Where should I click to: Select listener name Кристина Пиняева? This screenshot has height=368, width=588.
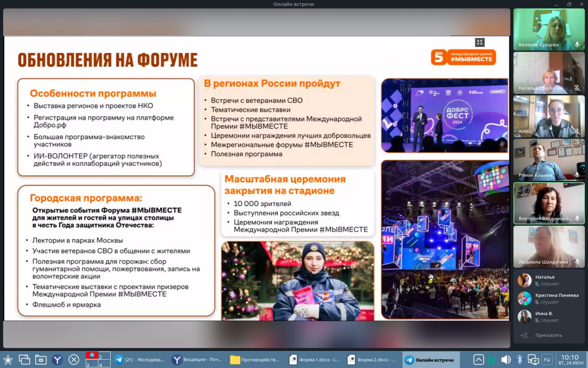(x=557, y=295)
